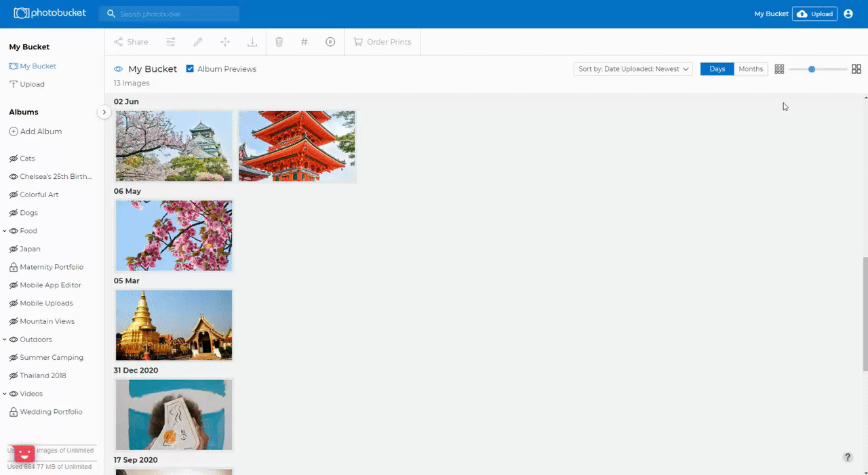This screenshot has width=868, height=475.
Task: Open the 31 Dec 2020 painting thumbnail
Action: click(174, 415)
